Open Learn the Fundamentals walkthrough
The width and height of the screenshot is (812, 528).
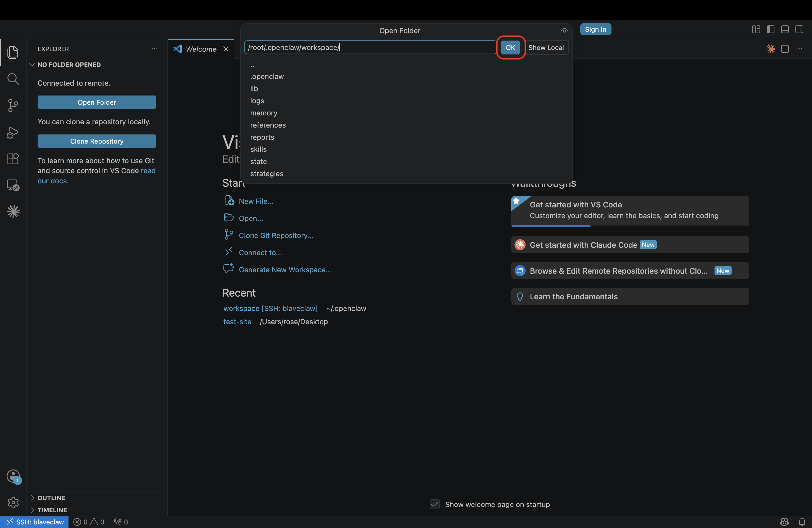click(630, 296)
